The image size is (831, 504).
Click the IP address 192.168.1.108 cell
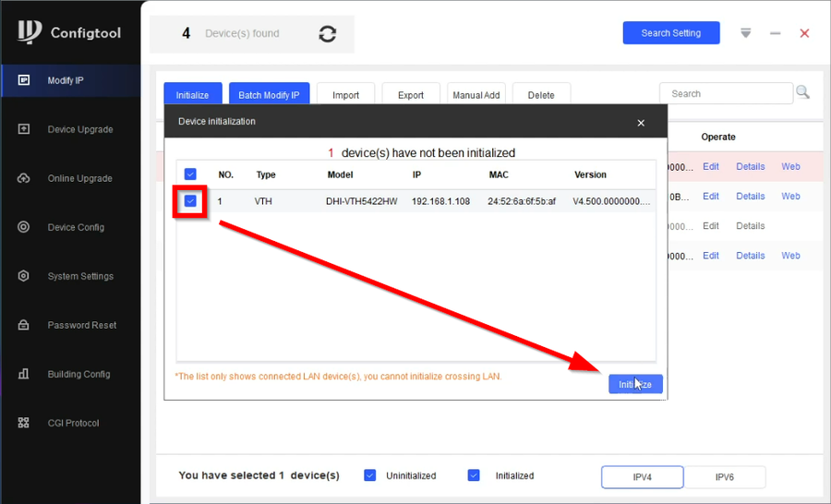click(x=441, y=201)
